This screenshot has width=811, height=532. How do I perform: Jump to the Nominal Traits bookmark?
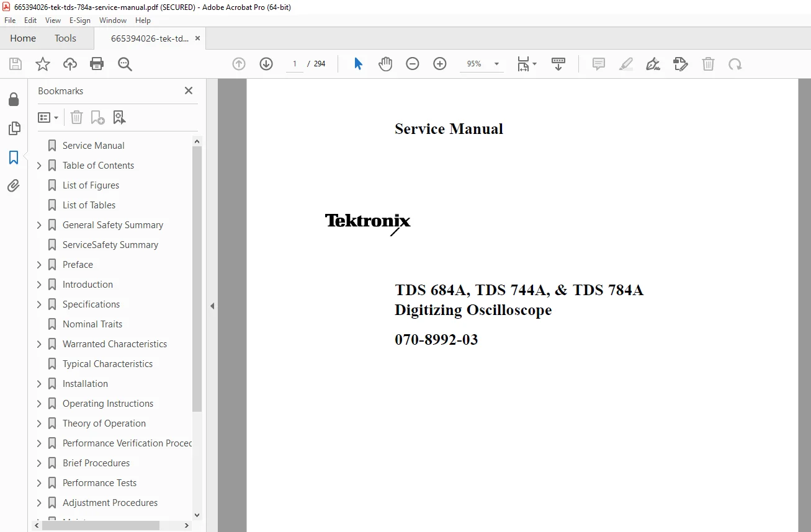click(92, 324)
